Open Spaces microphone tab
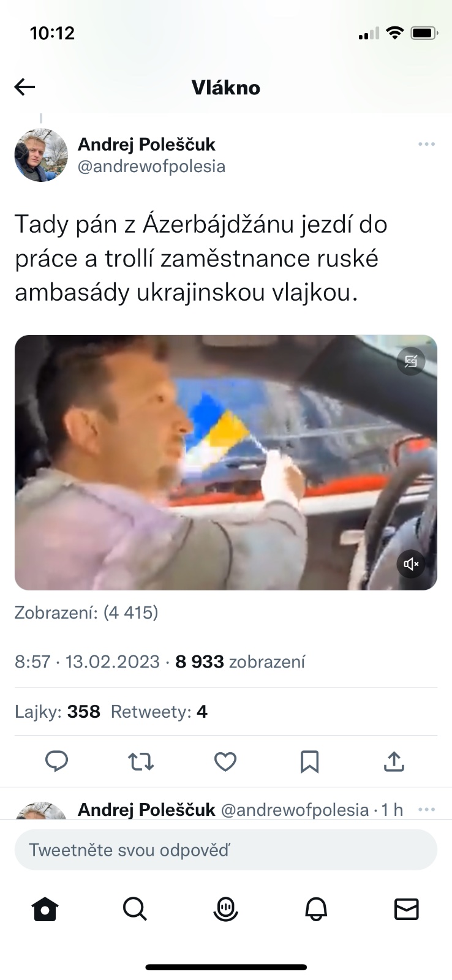This screenshot has height=980, width=452. (x=225, y=908)
